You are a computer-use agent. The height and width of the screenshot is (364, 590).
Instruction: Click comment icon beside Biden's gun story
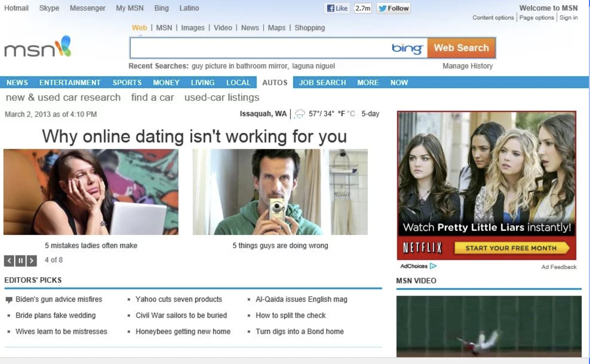point(9,300)
